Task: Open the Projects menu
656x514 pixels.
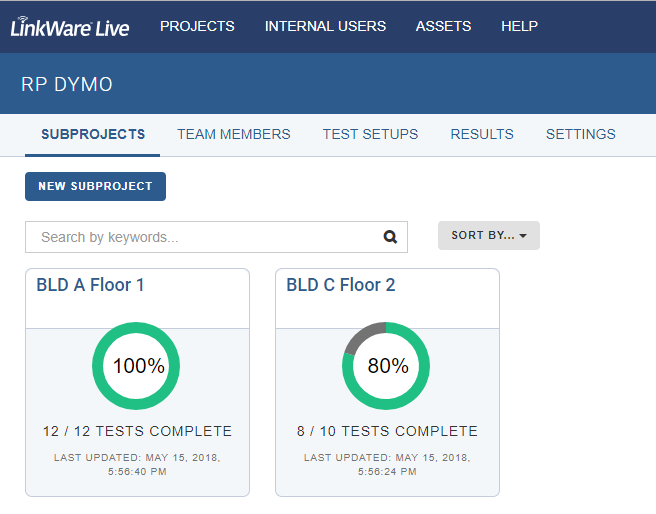Action: coord(197,26)
